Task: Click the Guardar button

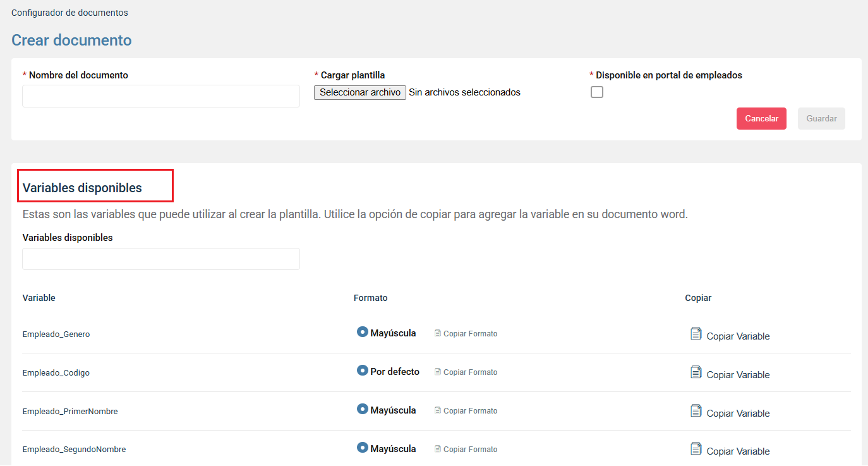Action: pyautogui.click(x=821, y=118)
